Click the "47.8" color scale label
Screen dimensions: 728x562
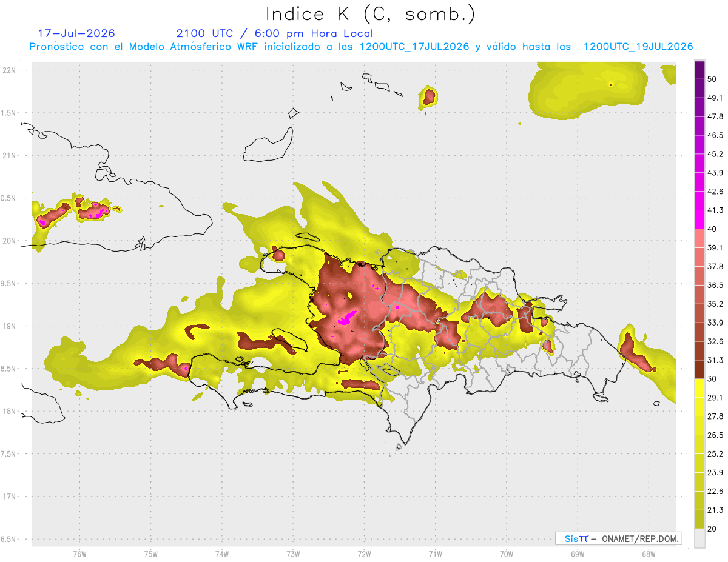716,116
